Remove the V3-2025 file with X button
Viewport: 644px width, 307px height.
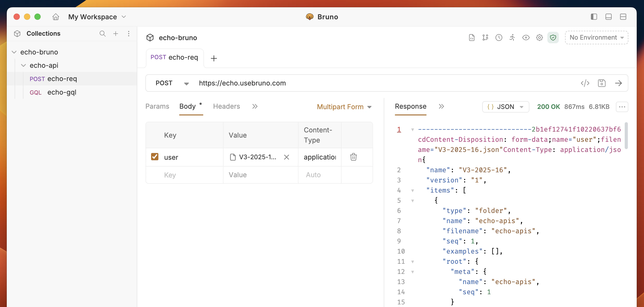[x=286, y=157]
